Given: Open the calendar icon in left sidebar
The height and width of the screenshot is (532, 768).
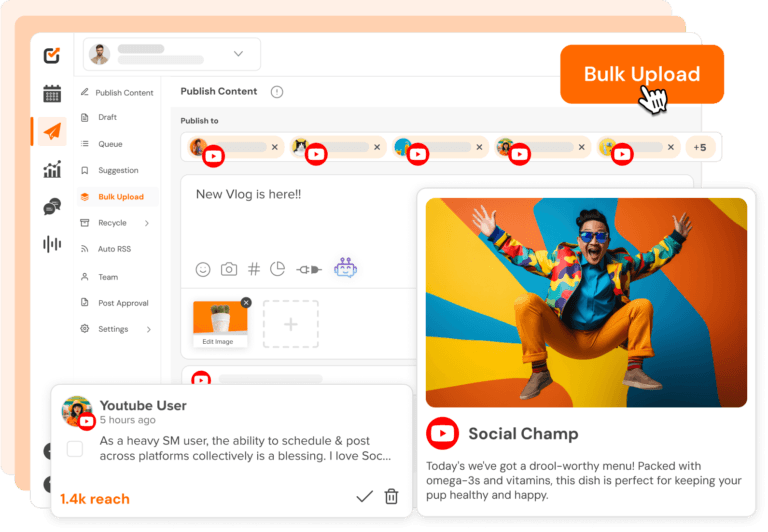Looking at the screenshot, I should tap(52, 93).
